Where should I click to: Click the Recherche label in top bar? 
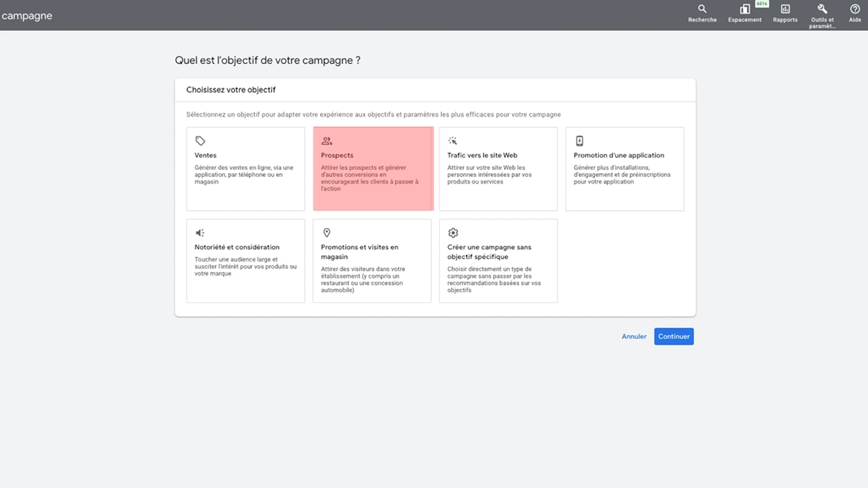702,20
